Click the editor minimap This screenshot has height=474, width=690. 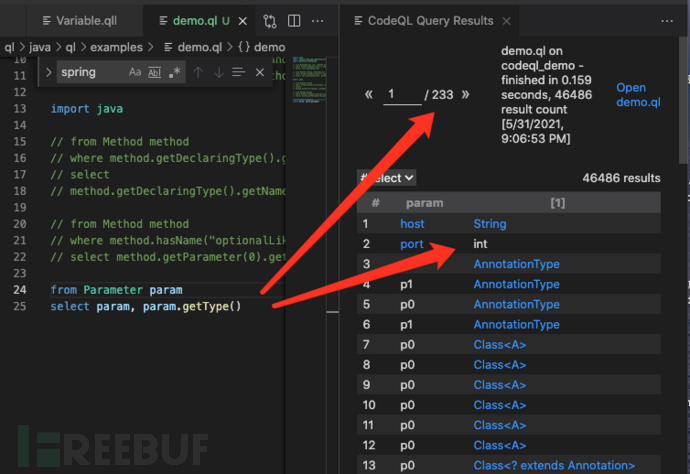309,79
